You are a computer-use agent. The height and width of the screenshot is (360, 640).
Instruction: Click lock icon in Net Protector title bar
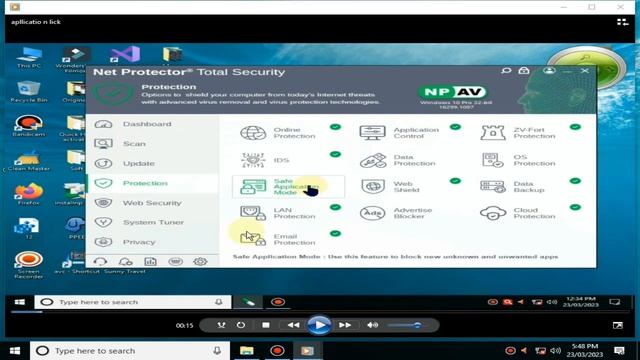click(x=524, y=71)
